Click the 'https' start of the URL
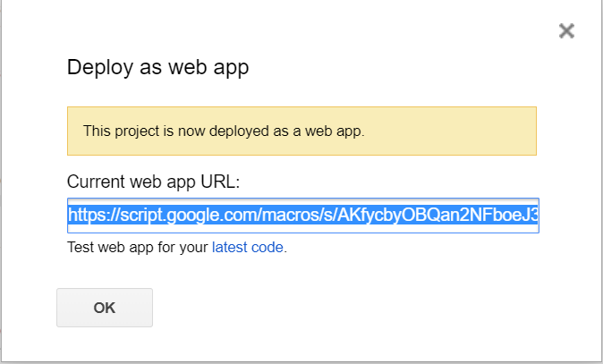This screenshot has width=603, height=364. [x=88, y=216]
